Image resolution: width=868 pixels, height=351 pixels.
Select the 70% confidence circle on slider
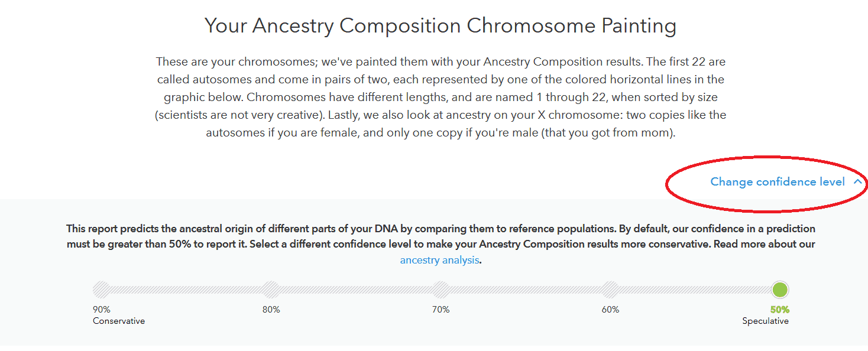pos(441,290)
